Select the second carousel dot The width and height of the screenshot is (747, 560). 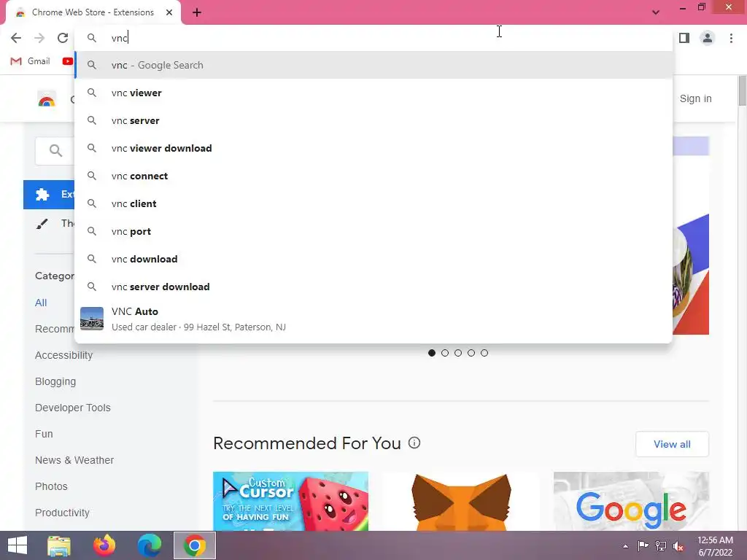(445, 353)
